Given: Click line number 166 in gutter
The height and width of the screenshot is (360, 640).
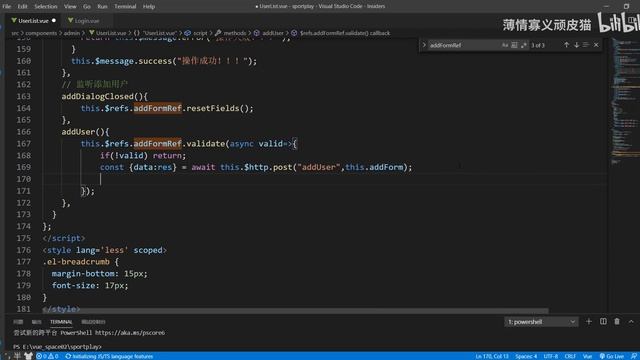Looking at the screenshot, I should tap(24, 132).
